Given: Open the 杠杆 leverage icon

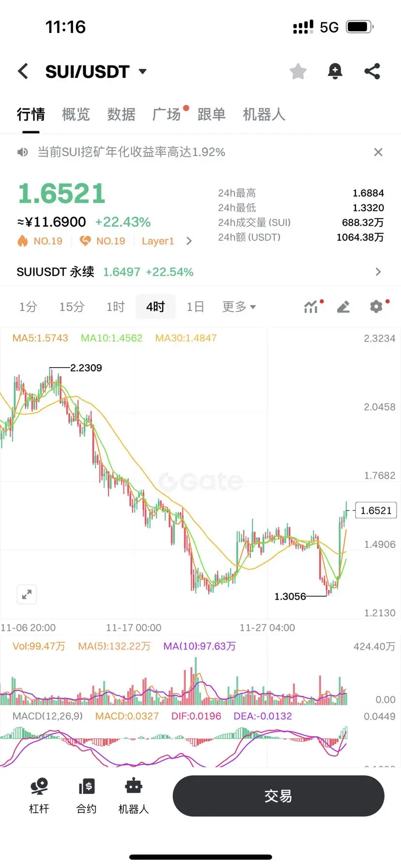Looking at the screenshot, I should [x=39, y=795].
